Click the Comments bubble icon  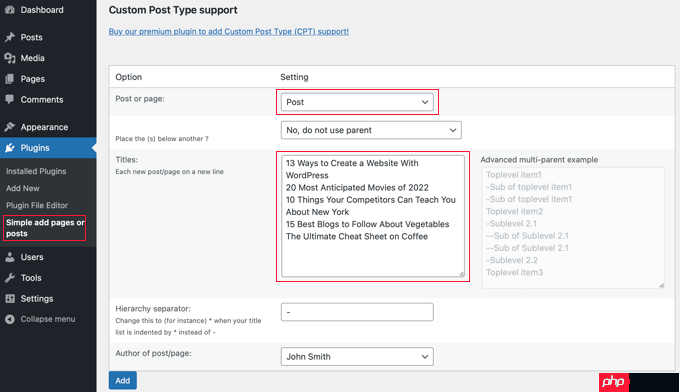[10, 99]
